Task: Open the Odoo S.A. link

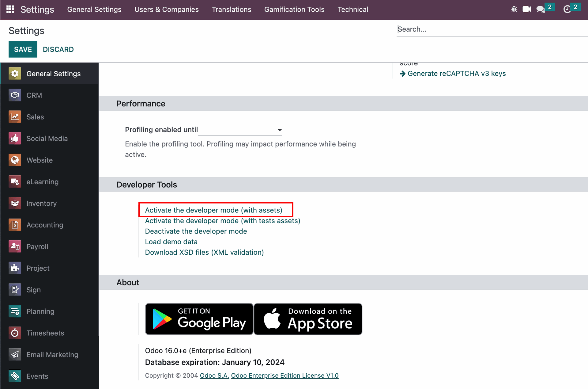Action: (x=214, y=376)
